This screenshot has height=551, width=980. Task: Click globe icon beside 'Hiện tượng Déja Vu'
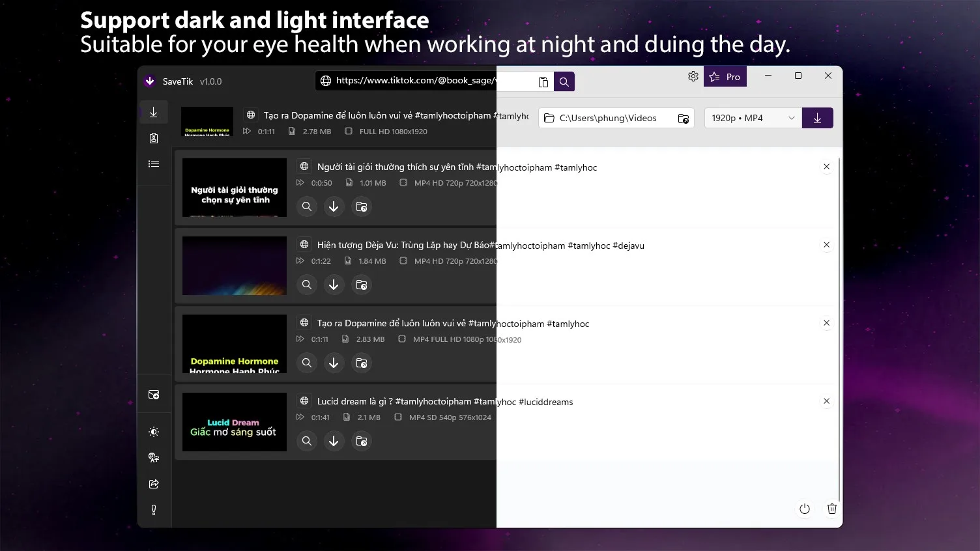coord(304,245)
